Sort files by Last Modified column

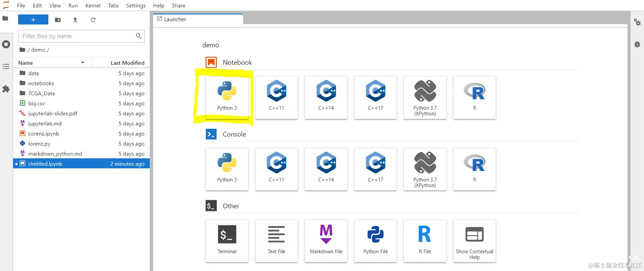coord(121,63)
